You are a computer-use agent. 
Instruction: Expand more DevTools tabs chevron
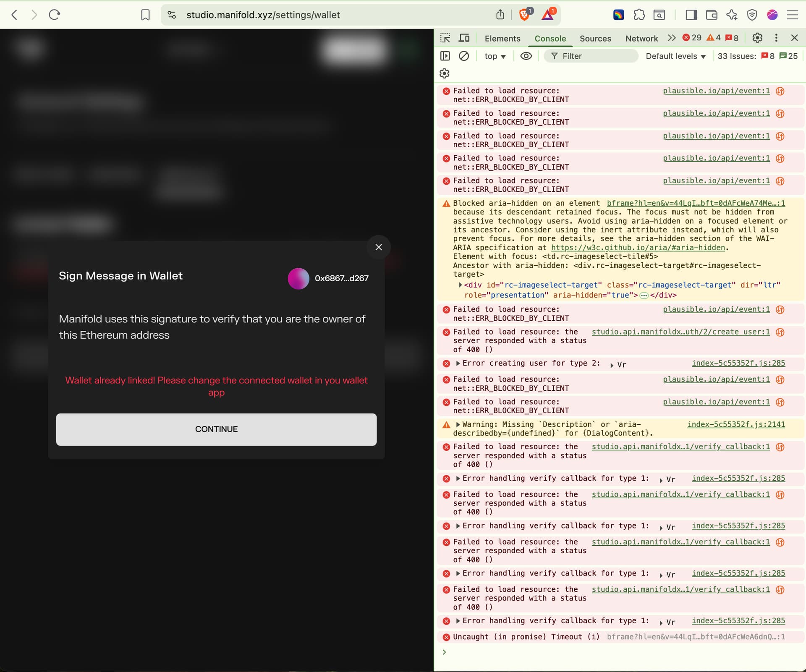tap(672, 38)
